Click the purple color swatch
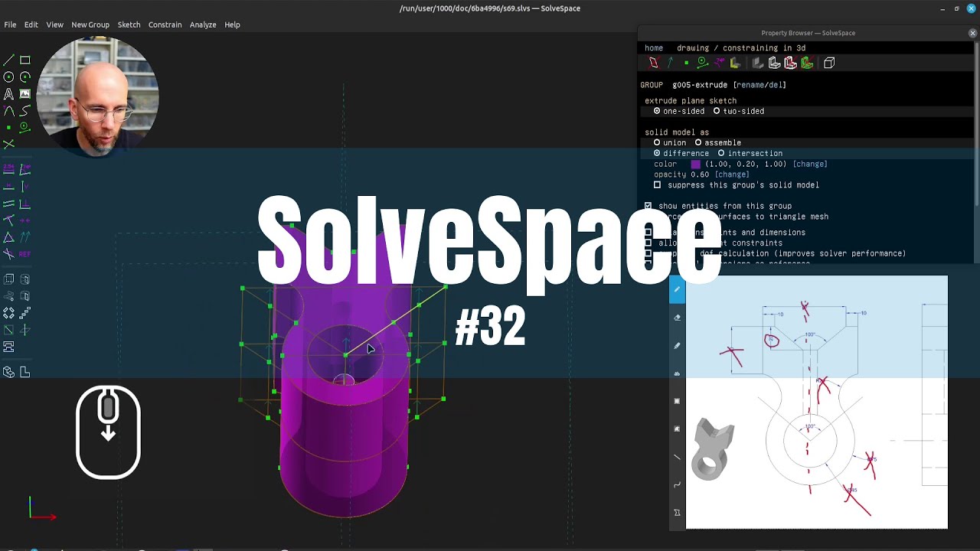980x551 pixels. [x=696, y=164]
